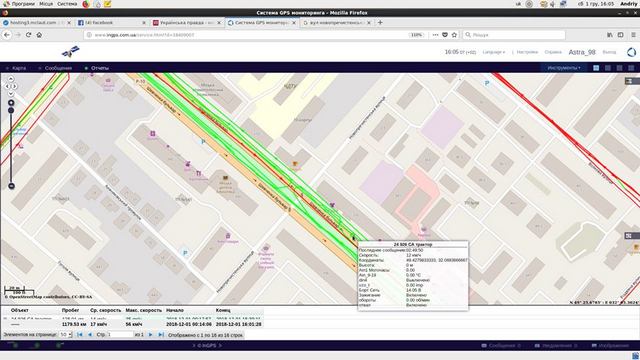Screen dimensions: 640x360
Task: Toggle the map layers panel button
Action: click(x=629, y=81)
